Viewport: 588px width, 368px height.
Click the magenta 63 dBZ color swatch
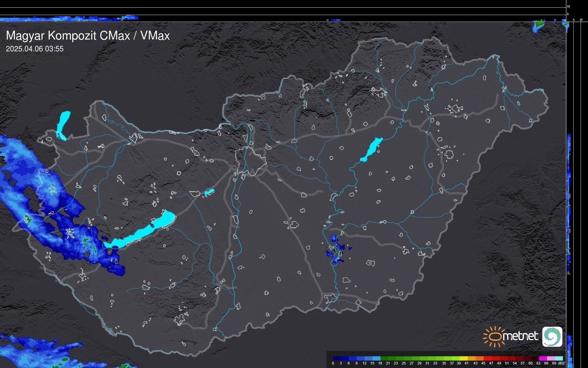[x=543, y=358]
